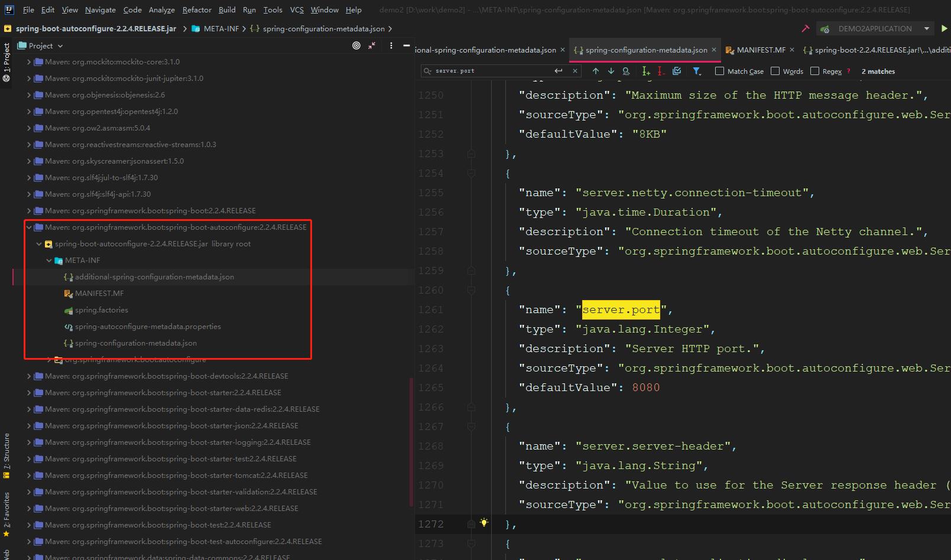Viewport: 951px width, 560px height.
Task: Clear the search field text
Action: pos(575,71)
